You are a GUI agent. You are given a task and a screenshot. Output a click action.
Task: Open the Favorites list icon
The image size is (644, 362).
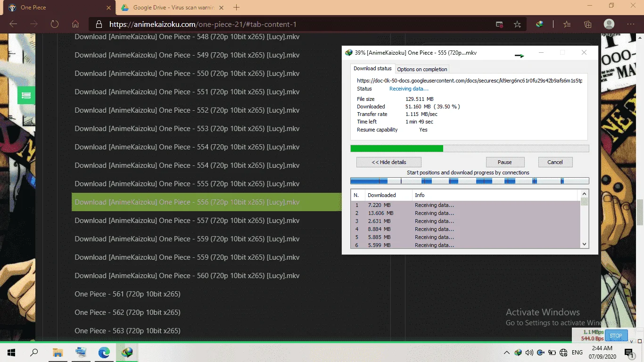coord(567,25)
